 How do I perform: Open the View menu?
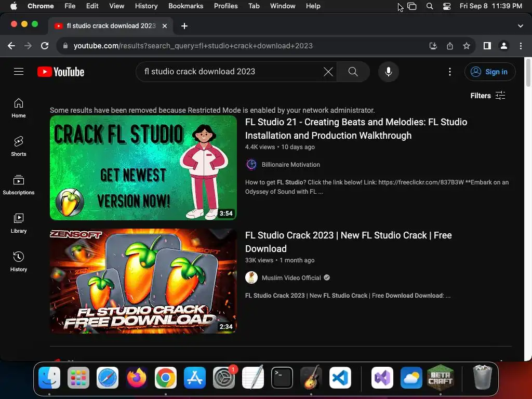coord(116,6)
